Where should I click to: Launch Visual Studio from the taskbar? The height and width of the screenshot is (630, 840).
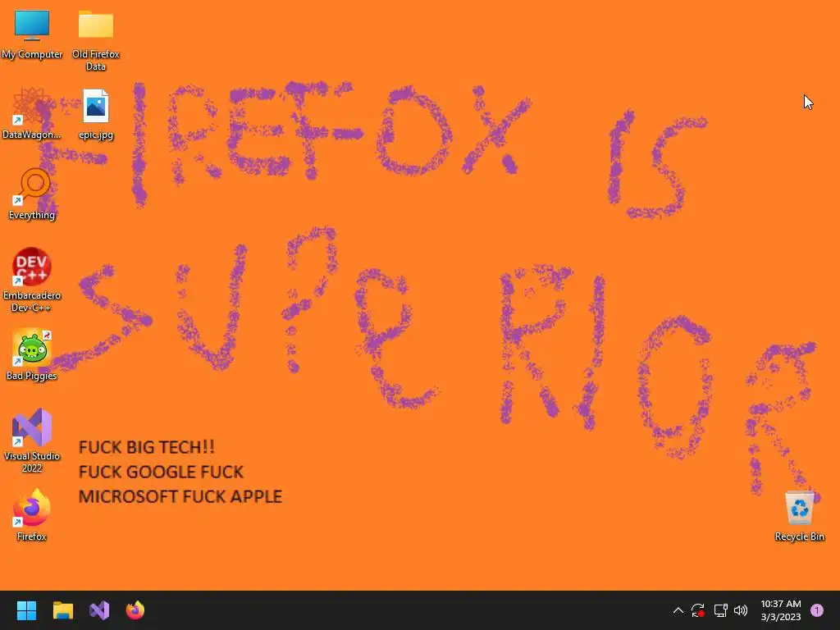[x=99, y=610]
